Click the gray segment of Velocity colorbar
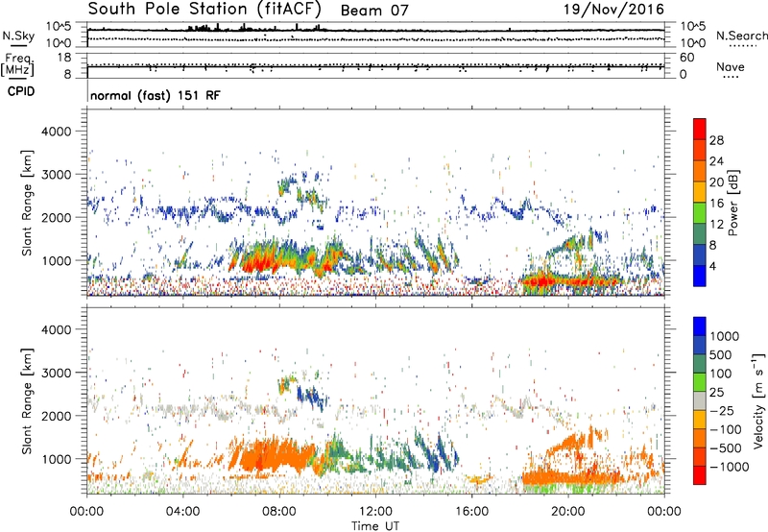Image resolution: width=768 pixels, height=532 pixels. pyautogui.click(x=700, y=400)
